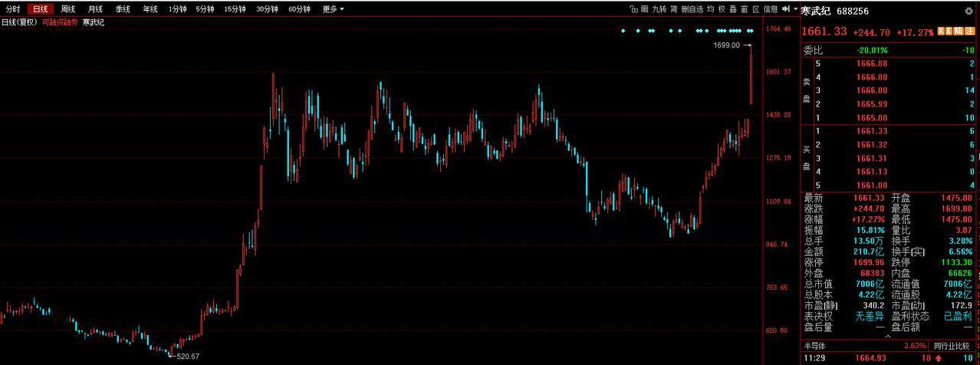980x365 pixels.
Task: Click the 1764.46 top axis label
Action: (778, 29)
